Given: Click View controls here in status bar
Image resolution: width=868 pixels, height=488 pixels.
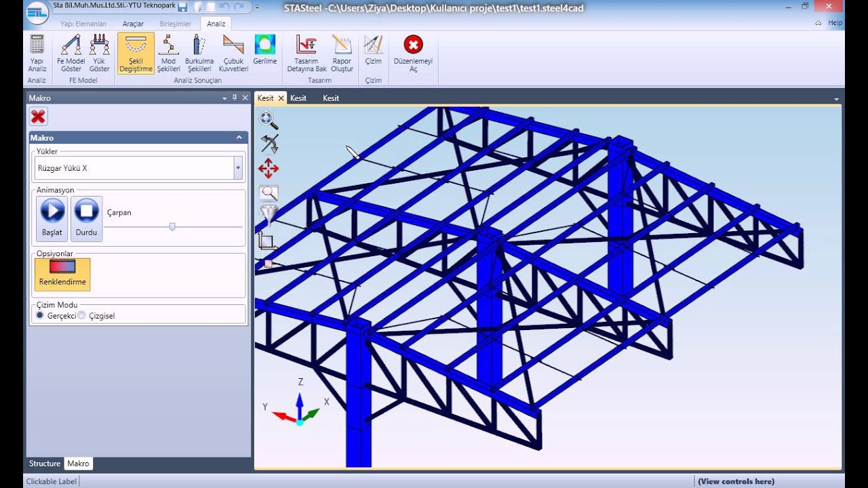Looking at the screenshot, I should point(736,481).
